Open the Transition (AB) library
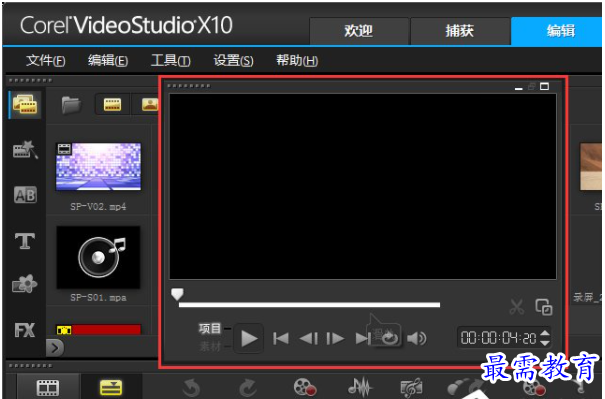Image resolution: width=605 pixels, height=399 pixels. (25, 195)
